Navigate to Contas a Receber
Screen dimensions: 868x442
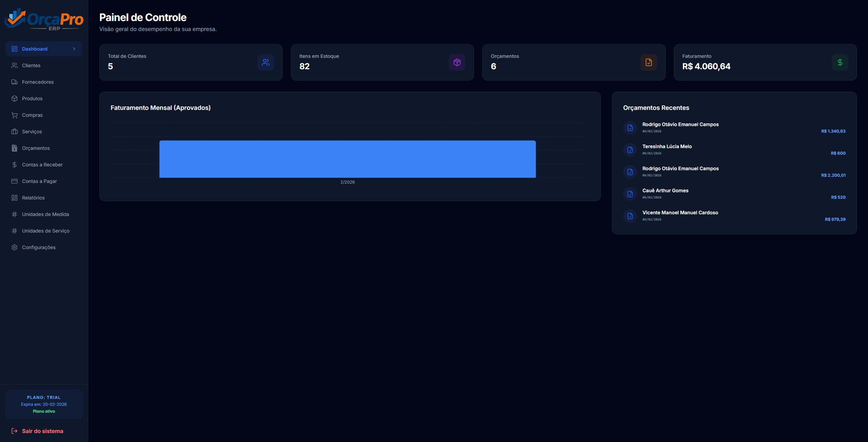[x=42, y=165]
